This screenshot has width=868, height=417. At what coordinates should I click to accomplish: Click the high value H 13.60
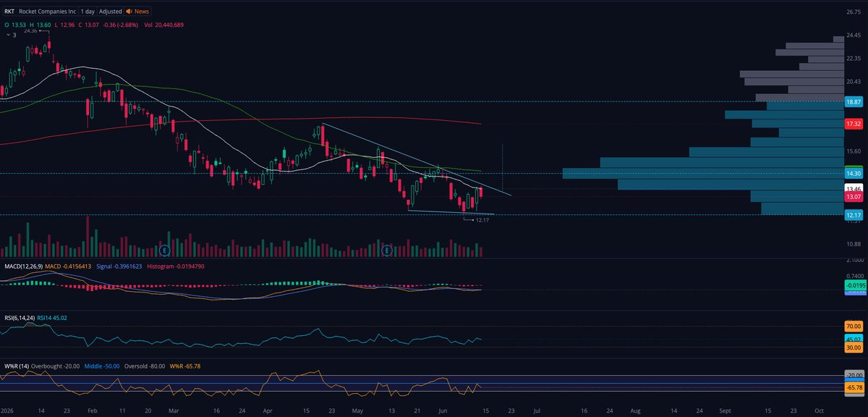40,25
